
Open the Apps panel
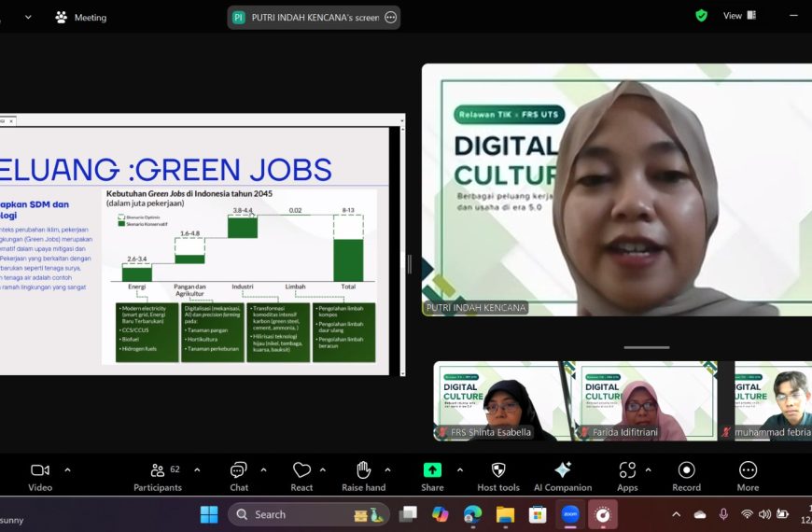pyautogui.click(x=627, y=476)
